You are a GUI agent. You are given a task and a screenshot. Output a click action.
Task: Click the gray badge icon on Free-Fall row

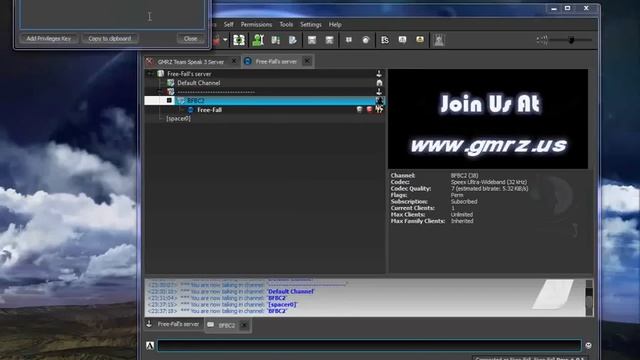(359, 109)
